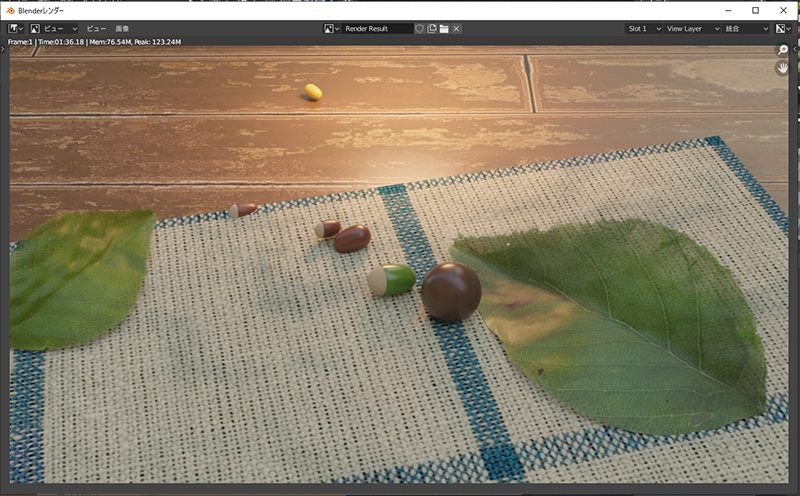
Task: Open the 統合 render pass dropdown
Action: tap(746, 29)
